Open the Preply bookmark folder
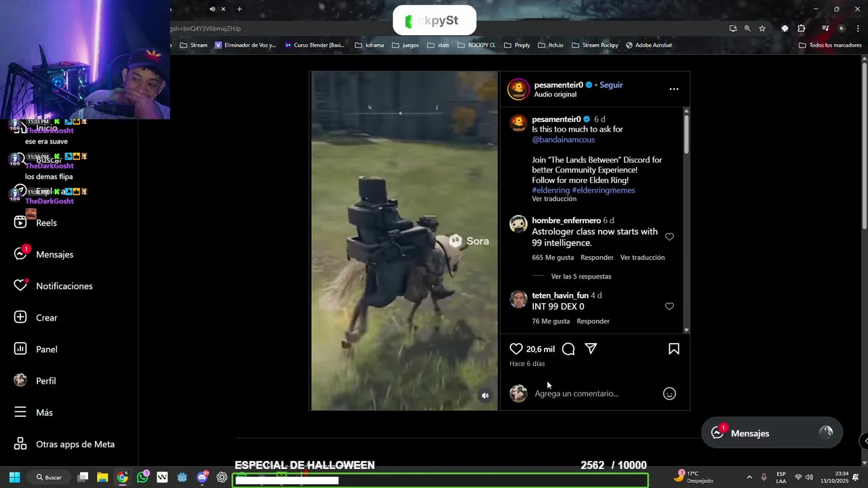868x488 pixels. tap(517, 45)
